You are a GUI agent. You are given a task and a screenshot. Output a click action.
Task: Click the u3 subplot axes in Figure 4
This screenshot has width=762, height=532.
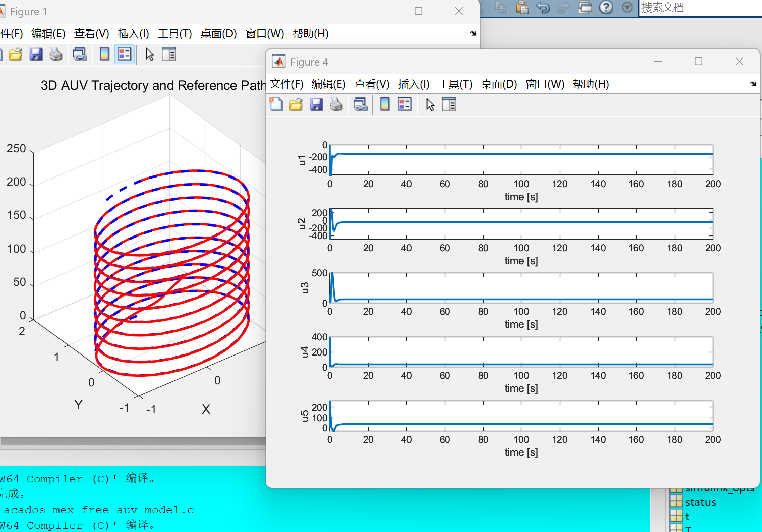point(521,288)
